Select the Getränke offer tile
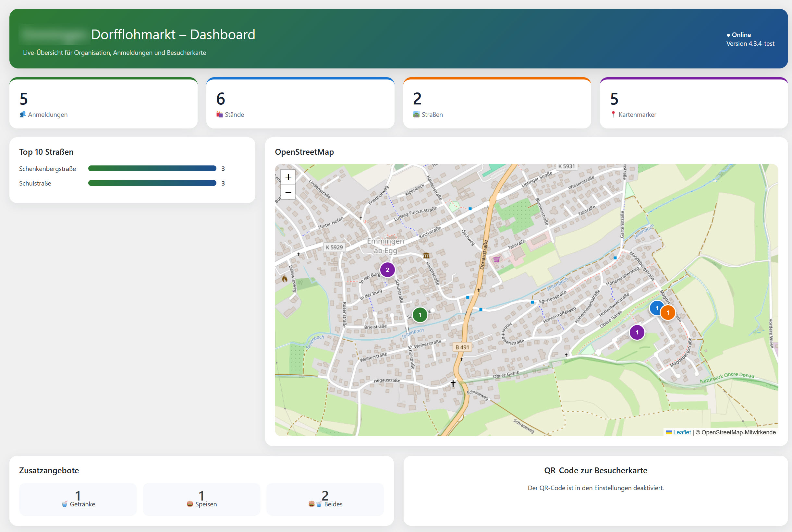792x532 pixels. pos(78,499)
